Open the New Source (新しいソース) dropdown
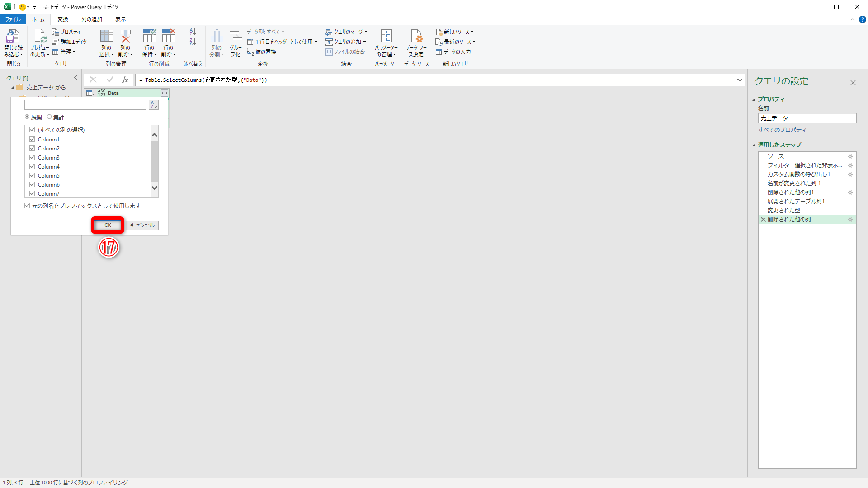868x488 pixels. [456, 32]
